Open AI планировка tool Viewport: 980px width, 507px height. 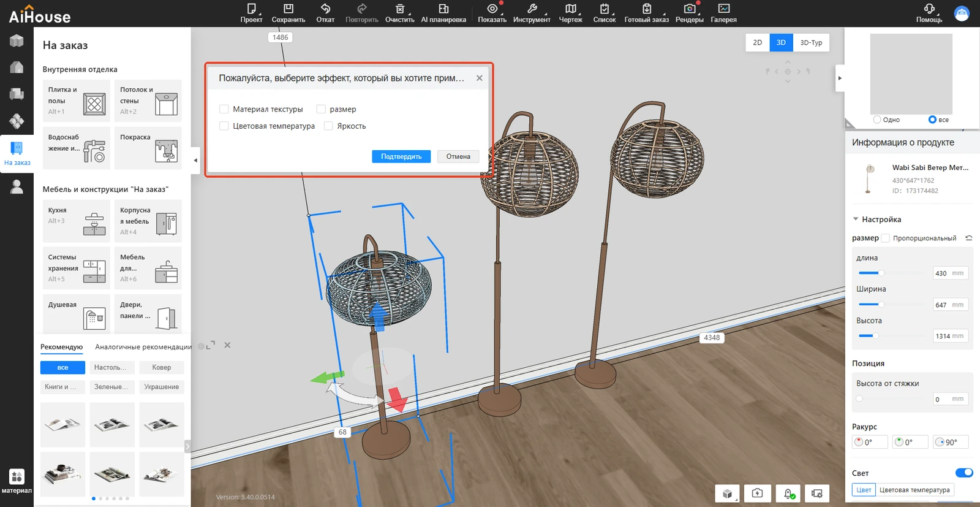pos(443,9)
